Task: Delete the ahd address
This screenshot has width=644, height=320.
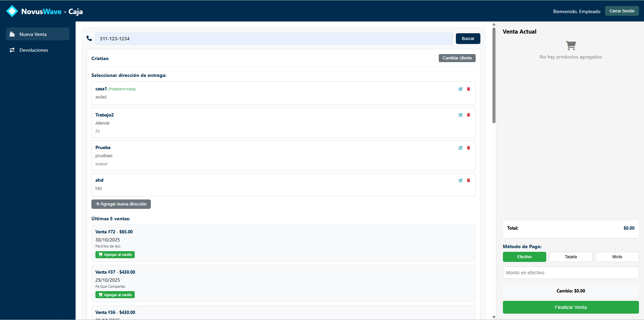Action: 468,180
